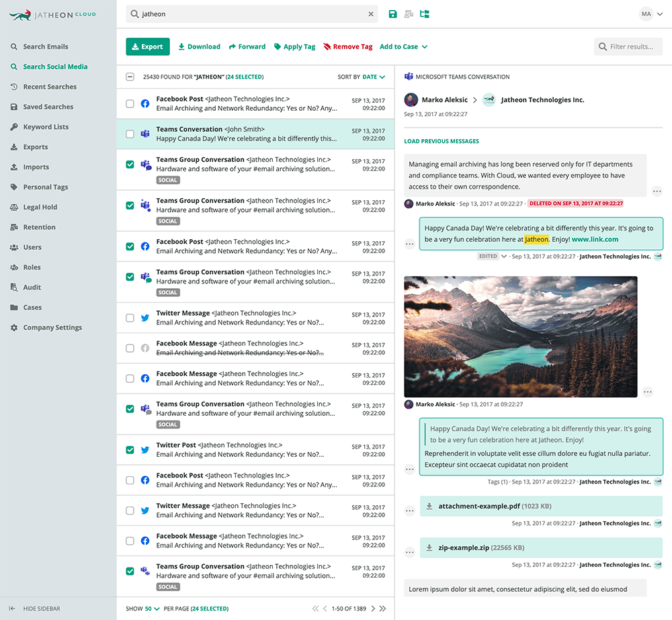Click the Download toolbar button

[200, 47]
